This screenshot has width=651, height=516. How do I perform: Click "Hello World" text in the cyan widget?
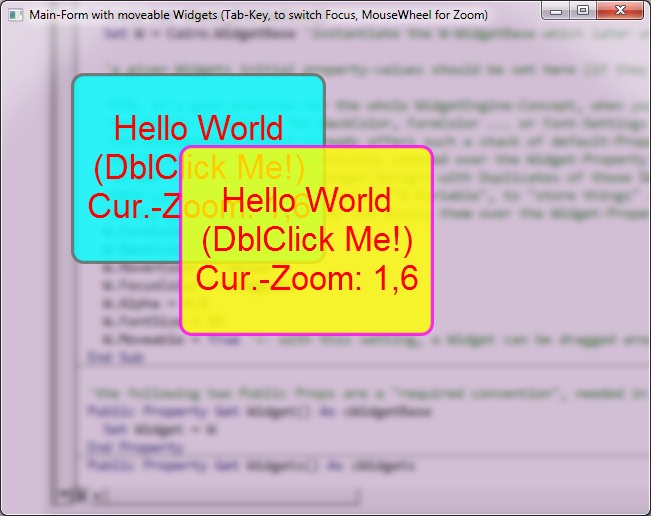coord(198,128)
